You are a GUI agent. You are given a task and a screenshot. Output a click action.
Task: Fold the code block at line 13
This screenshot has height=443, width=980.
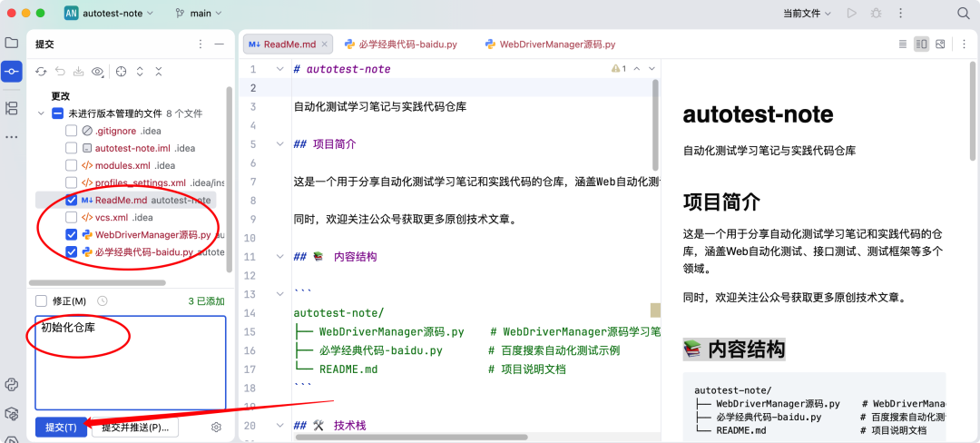tap(280, 294)
